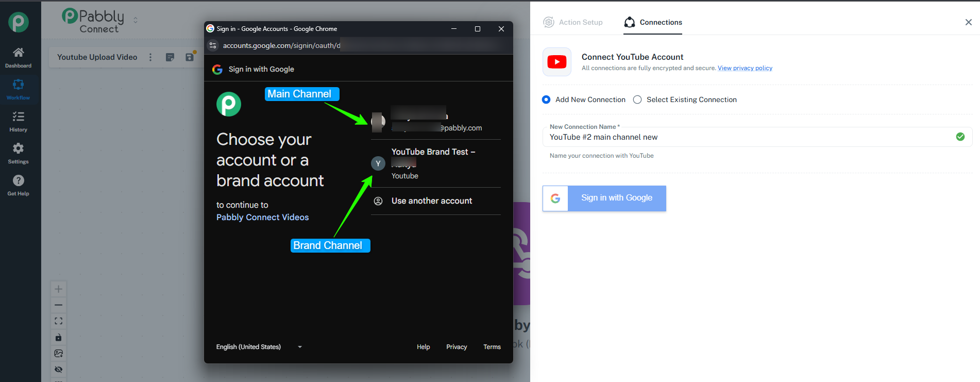Viewport: 980px width, 382px height.
Task: Click the workflow notes icon
Action: [170, 57]
